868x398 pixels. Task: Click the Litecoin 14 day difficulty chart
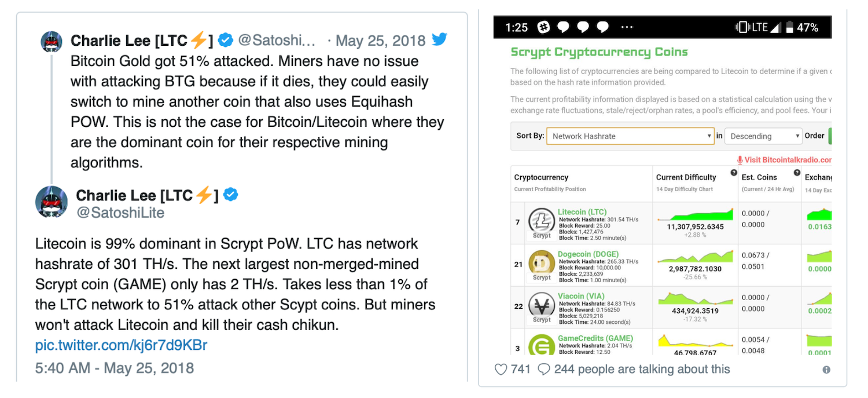click(695, 216)
